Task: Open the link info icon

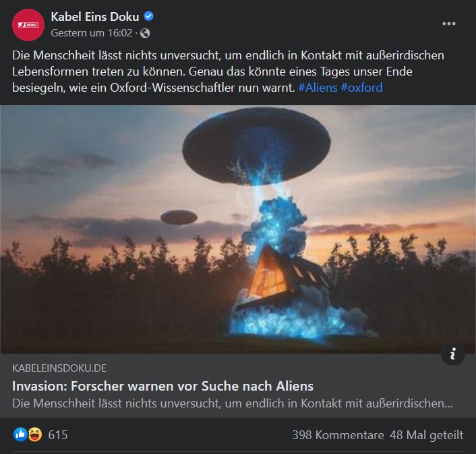Action: pyautogui.click(x=453, y=353)
